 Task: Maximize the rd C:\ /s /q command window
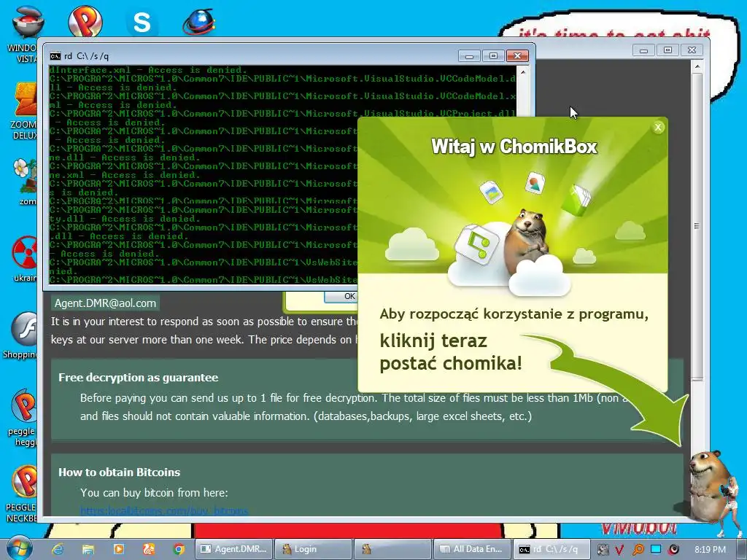coord(493,55)
